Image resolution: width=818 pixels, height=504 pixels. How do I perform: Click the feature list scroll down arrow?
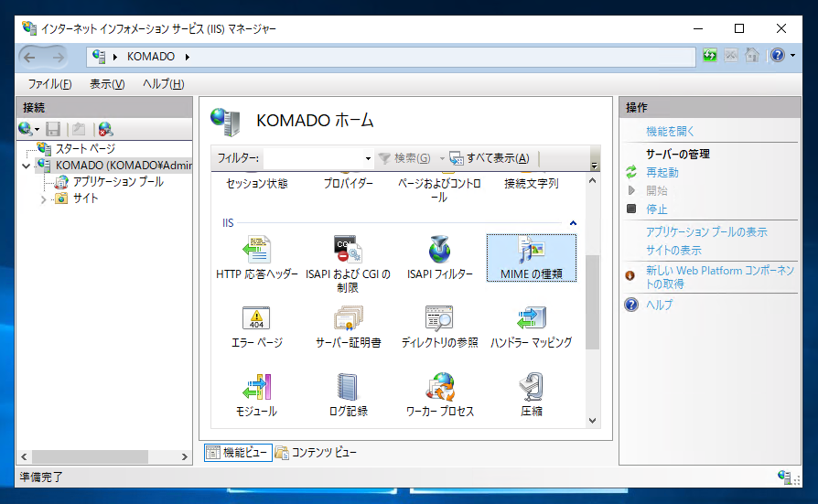coord(592,421)
